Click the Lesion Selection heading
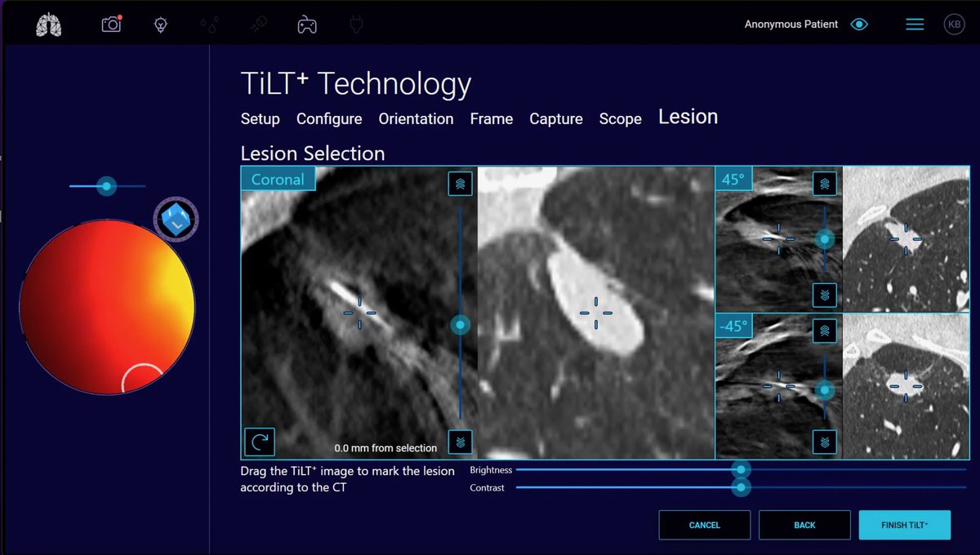Screen dimensions: 980x555 pyautogui.click(x=313, y=153)
